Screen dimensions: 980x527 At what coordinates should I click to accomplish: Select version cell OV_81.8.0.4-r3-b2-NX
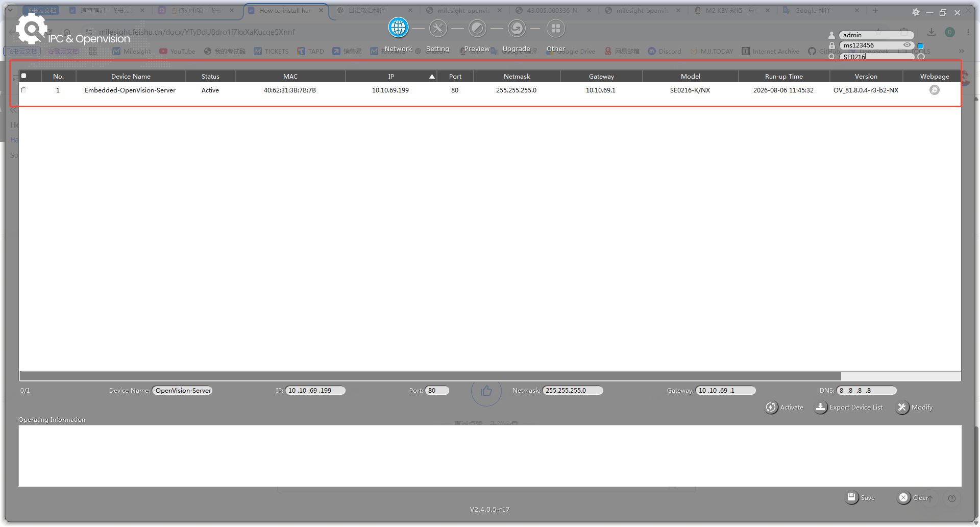pos(866,90)
